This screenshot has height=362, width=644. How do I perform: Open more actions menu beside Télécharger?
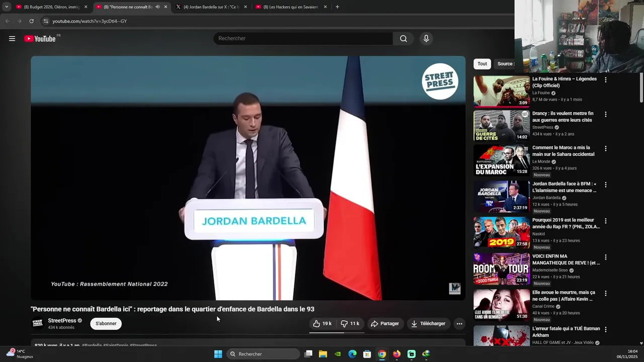pos(459,323)
